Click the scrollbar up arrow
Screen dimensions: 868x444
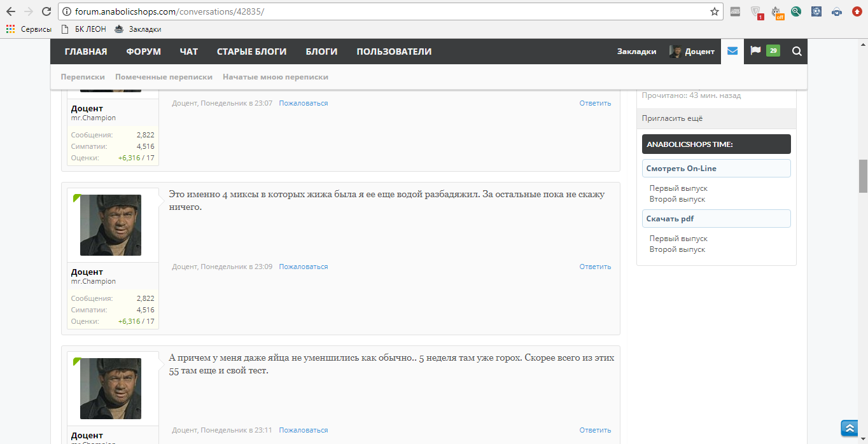pos(863,43)
